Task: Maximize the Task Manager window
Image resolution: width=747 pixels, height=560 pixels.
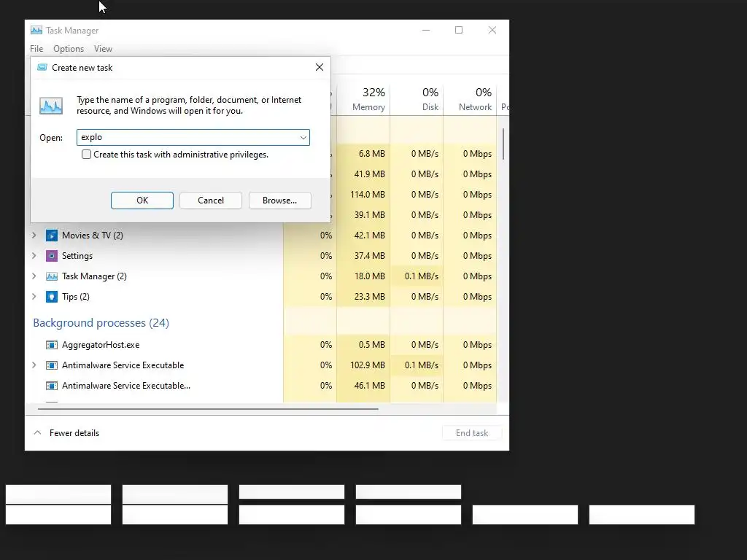Action: pos(459,30)
